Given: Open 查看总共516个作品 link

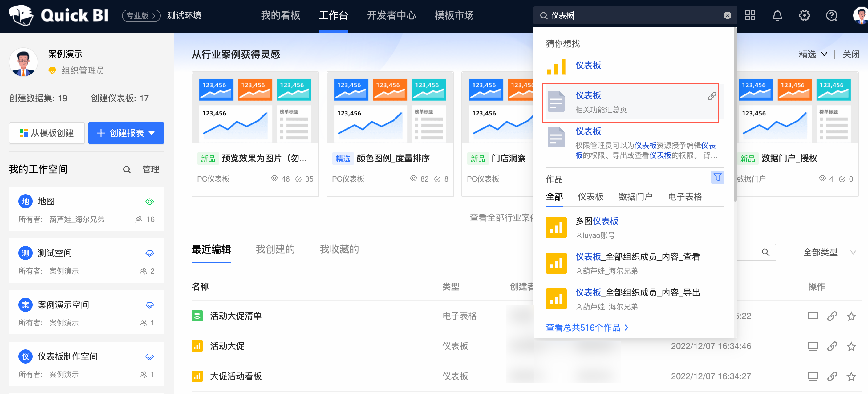Looking at the screenshot, I should (583, 327).
